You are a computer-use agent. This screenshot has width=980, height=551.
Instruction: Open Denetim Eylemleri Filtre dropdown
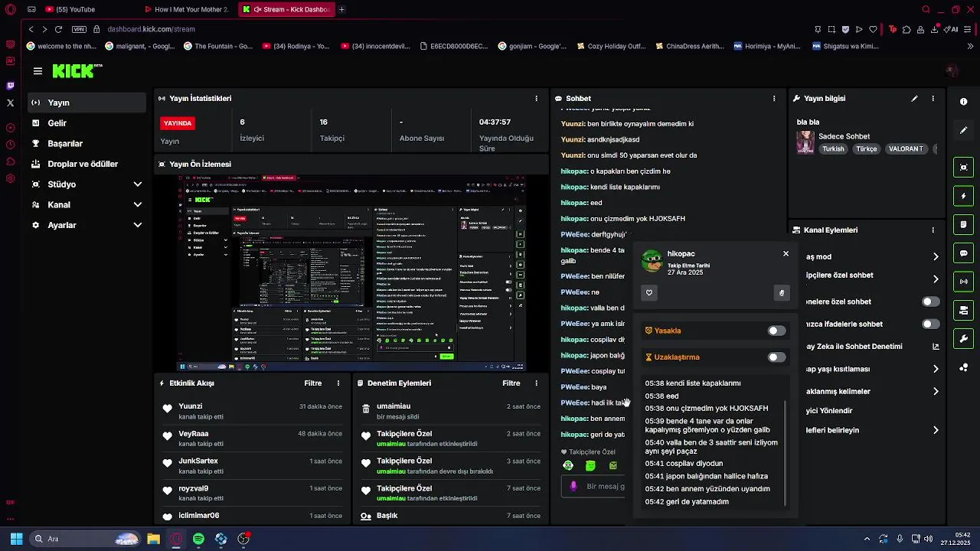(511, 383)
